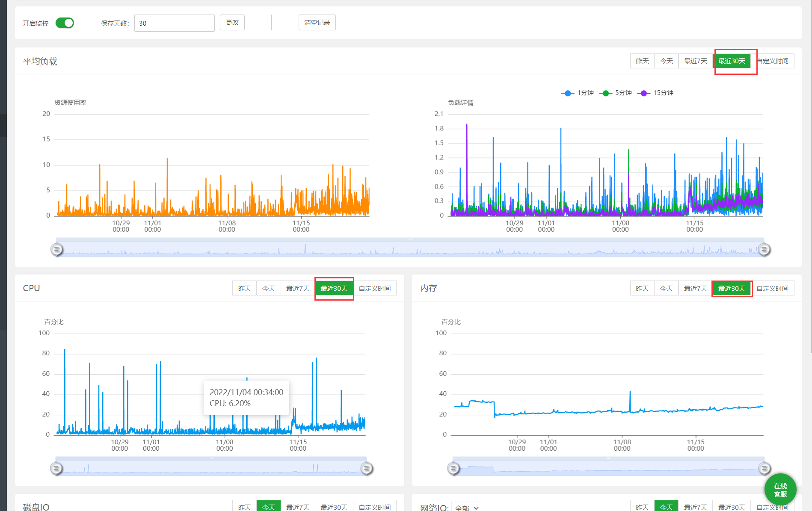Viewport: 812px width, 511px height.
Task: Select 最近7天 tab in 内存 panel
Action: coord(696,289)
